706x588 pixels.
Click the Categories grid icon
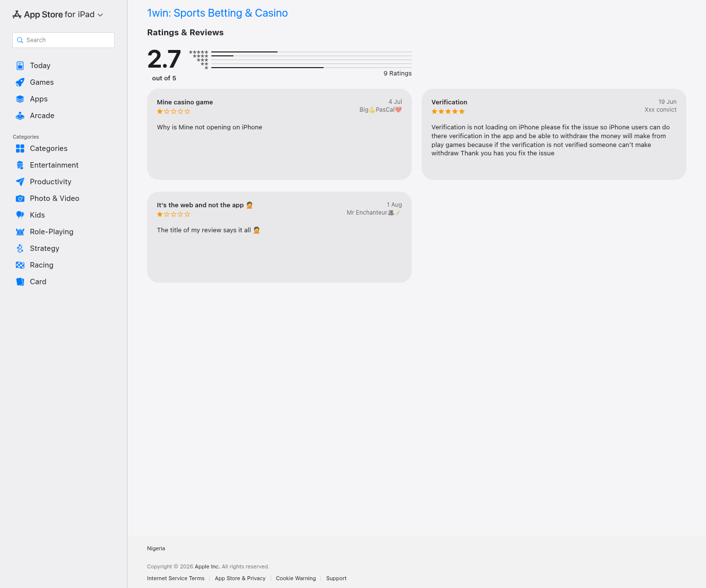(20, 148)
